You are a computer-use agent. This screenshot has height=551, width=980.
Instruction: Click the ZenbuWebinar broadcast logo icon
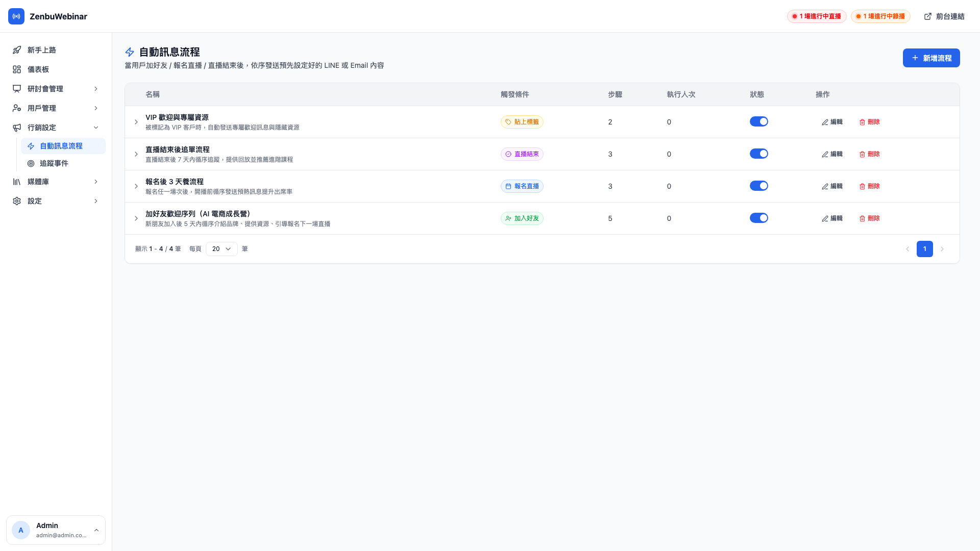coord(16,16)
